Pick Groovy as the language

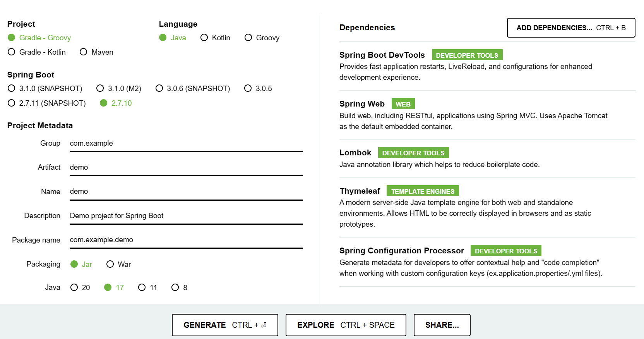click(x=262, y=38)
